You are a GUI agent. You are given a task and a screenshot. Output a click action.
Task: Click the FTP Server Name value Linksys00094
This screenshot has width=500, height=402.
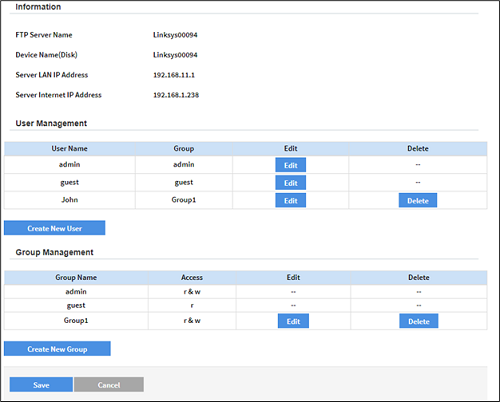175,35
